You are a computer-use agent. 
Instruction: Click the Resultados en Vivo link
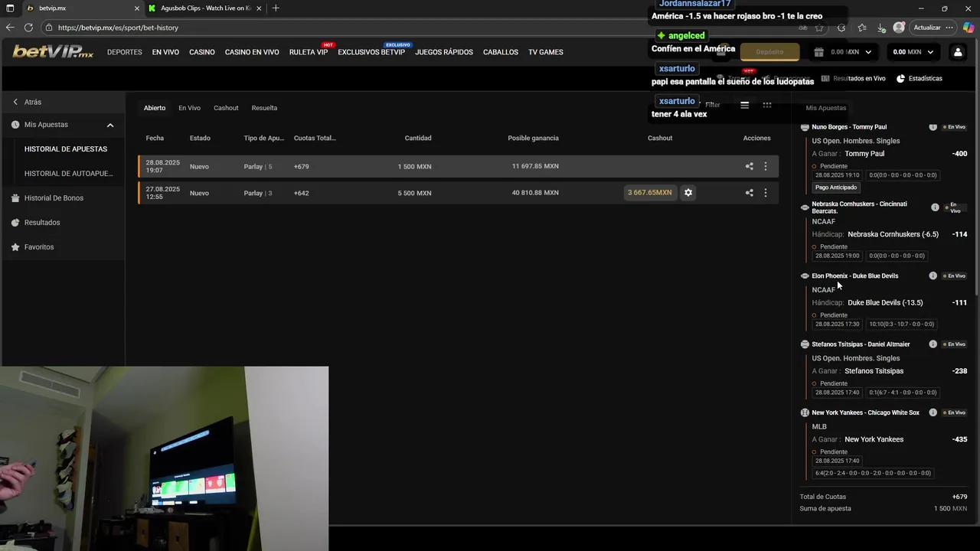pos(854,78)
